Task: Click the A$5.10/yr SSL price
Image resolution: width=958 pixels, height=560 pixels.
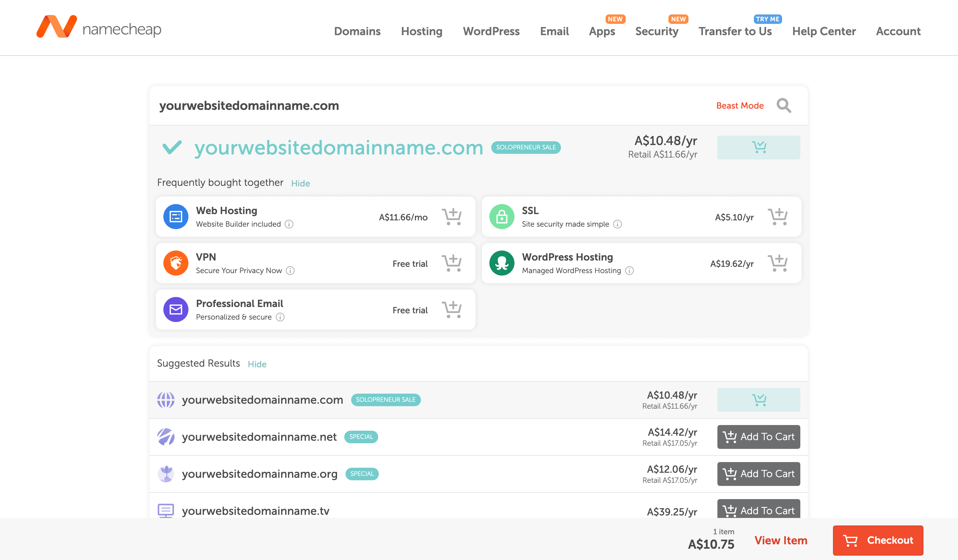Action: tap(734, 217)
